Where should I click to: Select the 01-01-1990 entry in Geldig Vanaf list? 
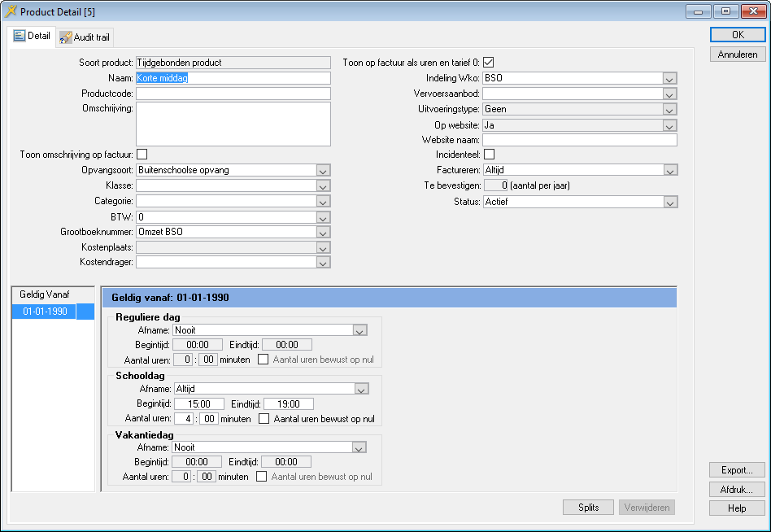point(46,312)
